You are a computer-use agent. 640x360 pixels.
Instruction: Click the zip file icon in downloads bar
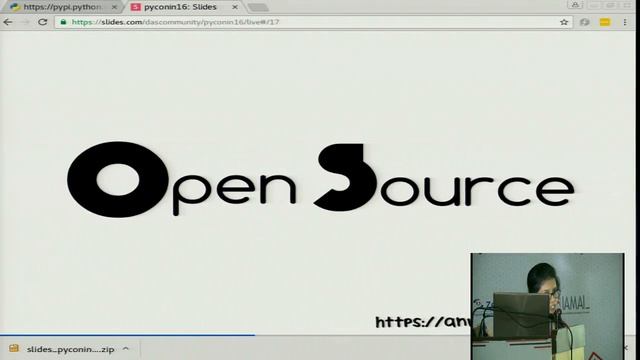coord(14,349)
